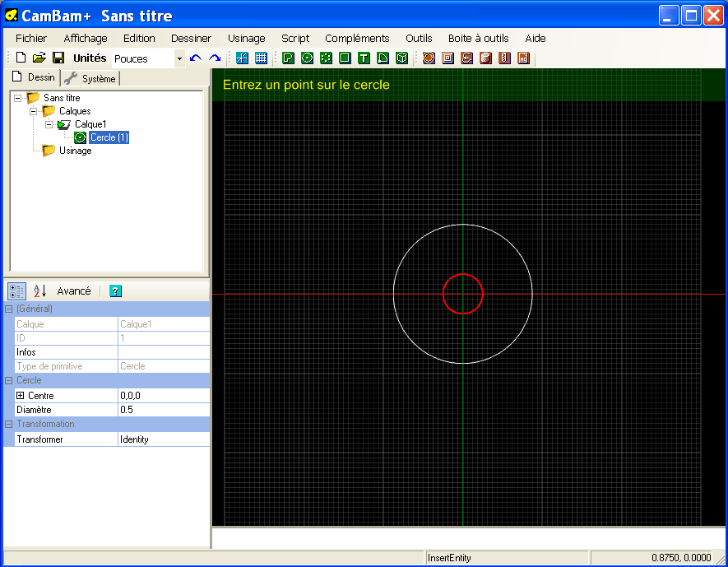The height and width of the screenshot is (567, 728).
Task: Open the Script menu
Action: (295, 38)
